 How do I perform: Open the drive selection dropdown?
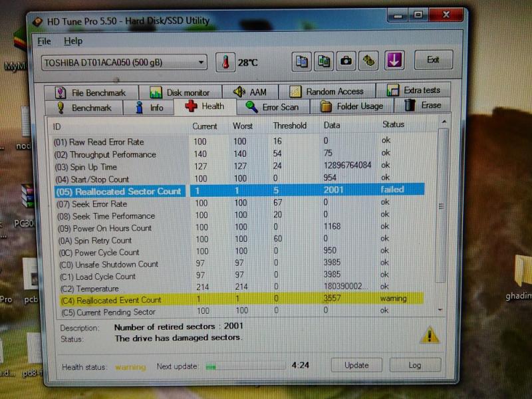[x=124, y=63]
